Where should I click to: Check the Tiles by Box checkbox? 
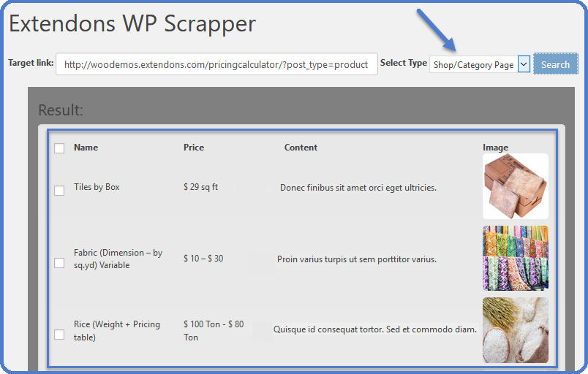coord(59,191)
